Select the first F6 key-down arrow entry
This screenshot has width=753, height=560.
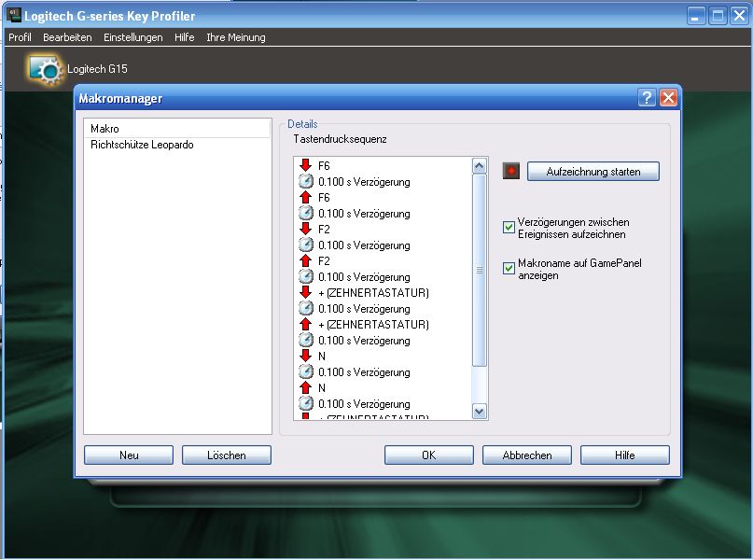click(305, 166)
